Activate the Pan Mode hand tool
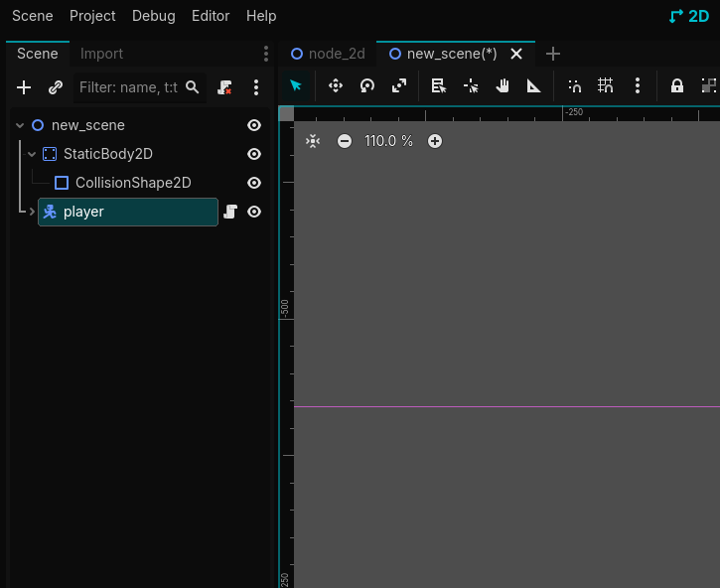 [x=503, y=86]
